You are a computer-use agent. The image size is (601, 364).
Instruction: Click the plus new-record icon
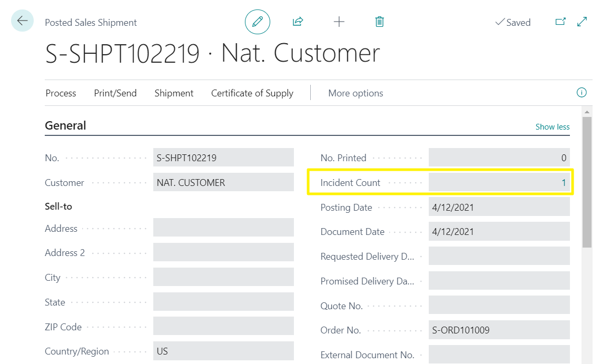(339, 22)
